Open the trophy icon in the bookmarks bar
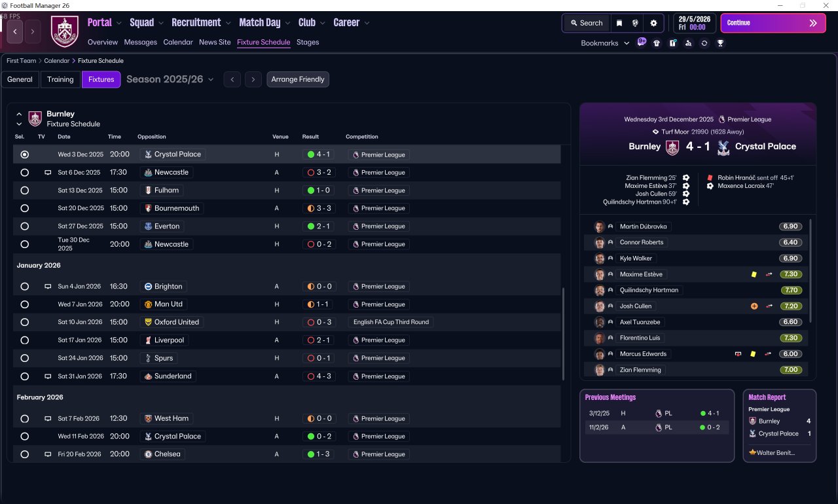Image resolution: width=838 pixels, height=504 pixels. point(720,43)
